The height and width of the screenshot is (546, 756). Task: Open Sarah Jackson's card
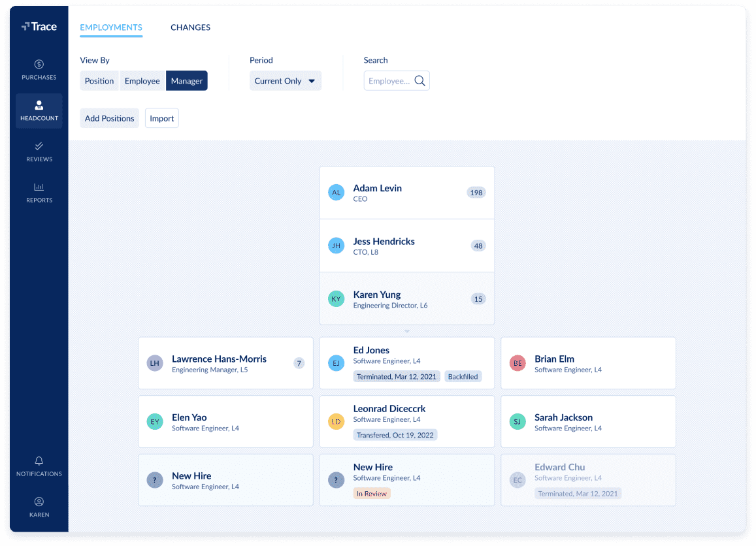(588, 422)
